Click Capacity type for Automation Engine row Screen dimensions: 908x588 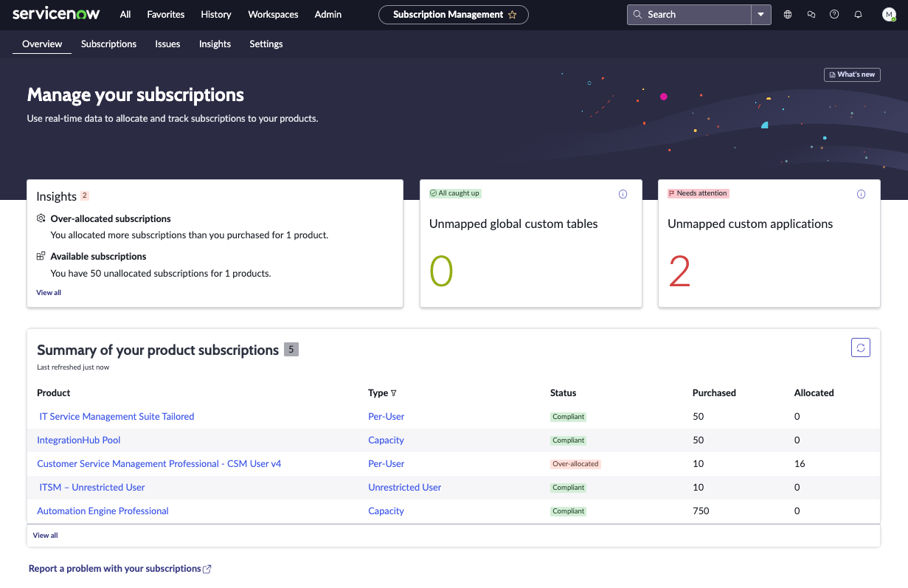387,511
